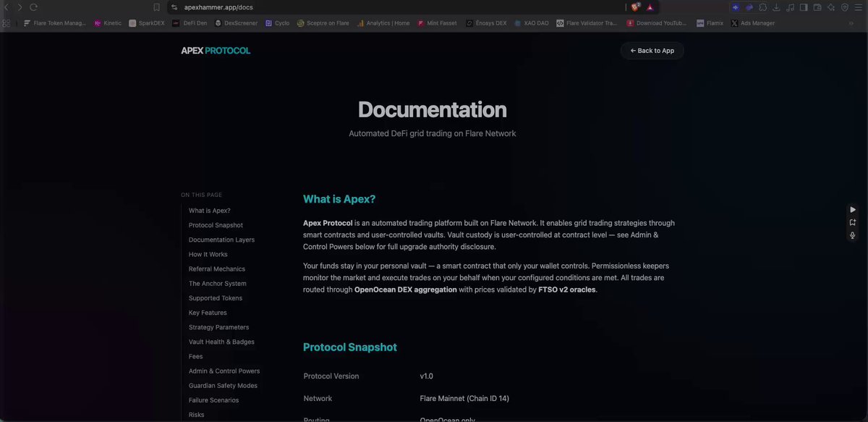Click the FTSO v2 oracles bold text
The width and height of the screenshot is (868, 422).
coord(567,290)
